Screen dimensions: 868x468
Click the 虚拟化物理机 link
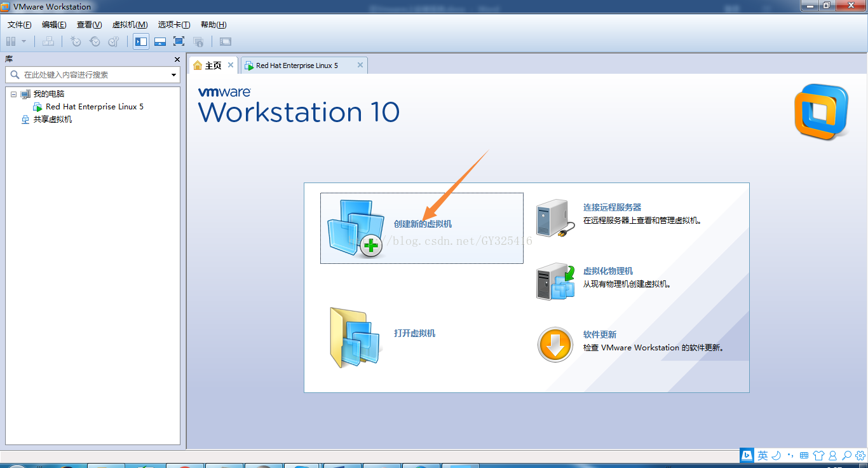pyautogui.click(x=608, y=271)
